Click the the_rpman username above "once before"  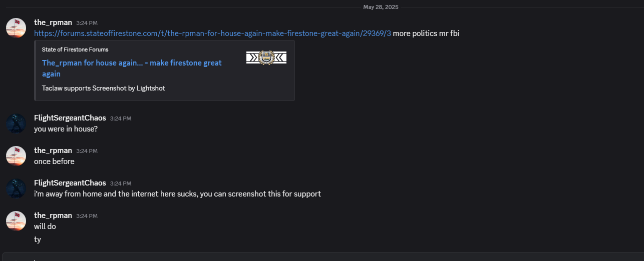point(53,150)
